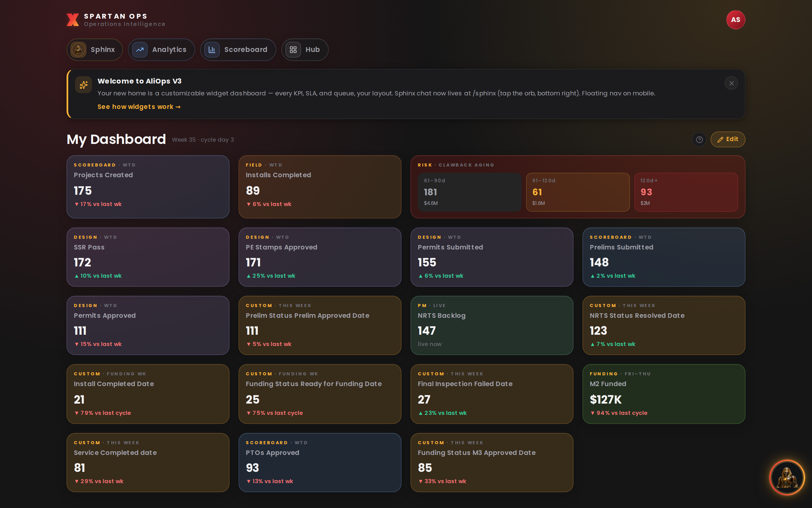Open the Sphinx tab
This screenshot has height=508, width=812.
[x=95, y=50]
